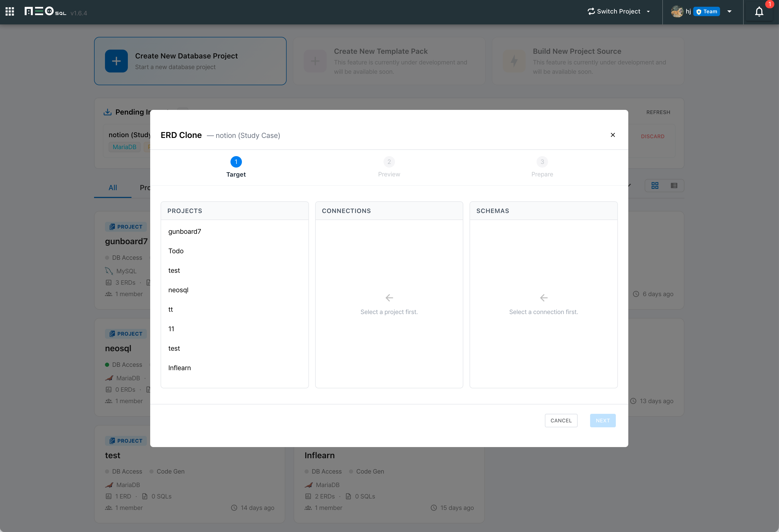
Task: Click REFRESH in Pending Imports
Action: pyautogui.click(x=658, y=112)
